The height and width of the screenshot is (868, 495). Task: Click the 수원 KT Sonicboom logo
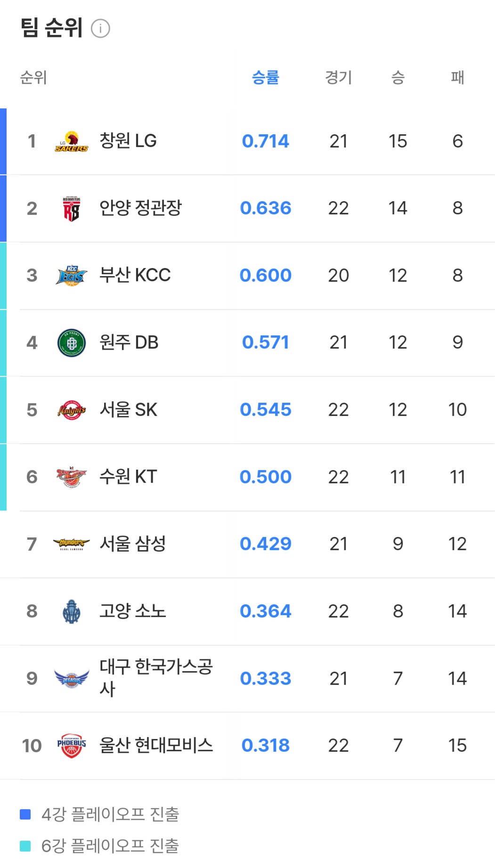pos(72,477)
